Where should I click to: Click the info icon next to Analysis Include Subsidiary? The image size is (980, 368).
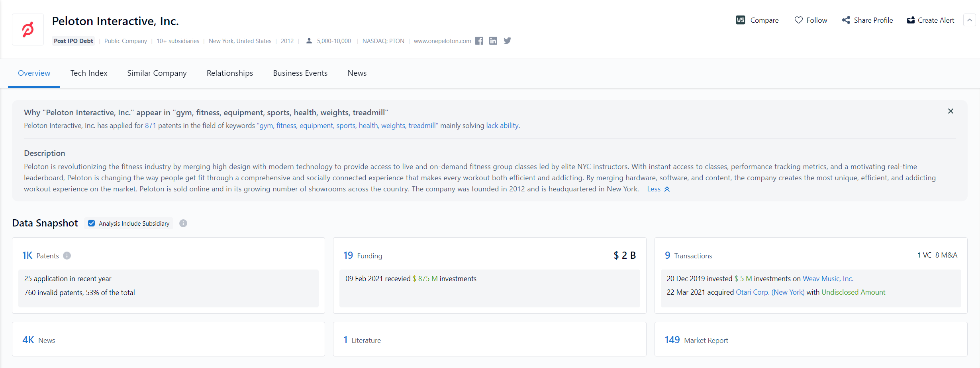coord(183,223)
